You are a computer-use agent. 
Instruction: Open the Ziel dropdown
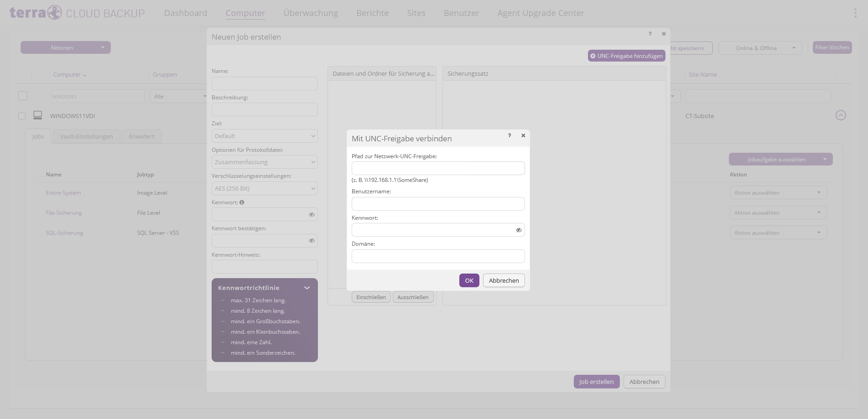tap(265, 136)
